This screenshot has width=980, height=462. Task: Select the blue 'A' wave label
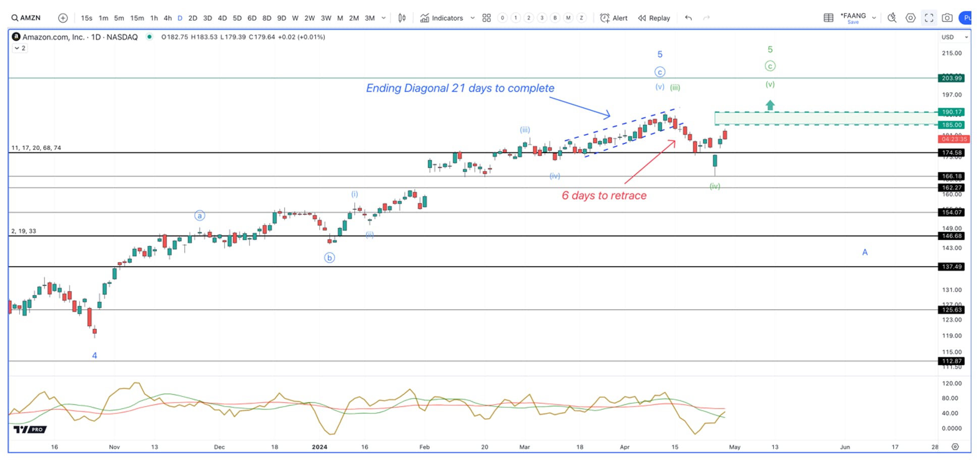[x=865, y=252]
